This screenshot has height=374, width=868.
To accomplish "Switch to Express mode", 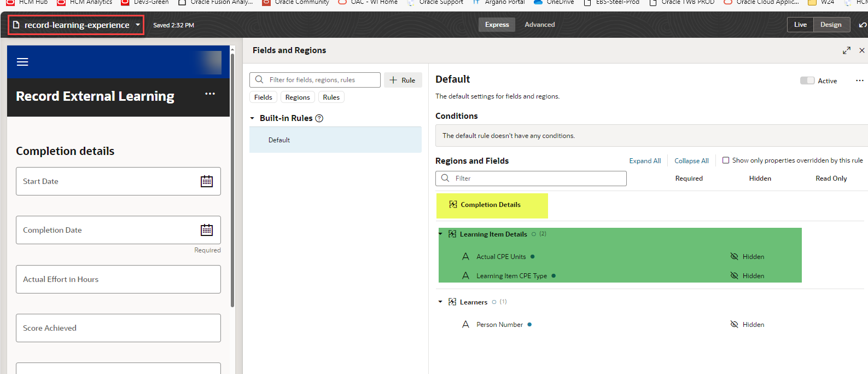I will coord(497,25).
